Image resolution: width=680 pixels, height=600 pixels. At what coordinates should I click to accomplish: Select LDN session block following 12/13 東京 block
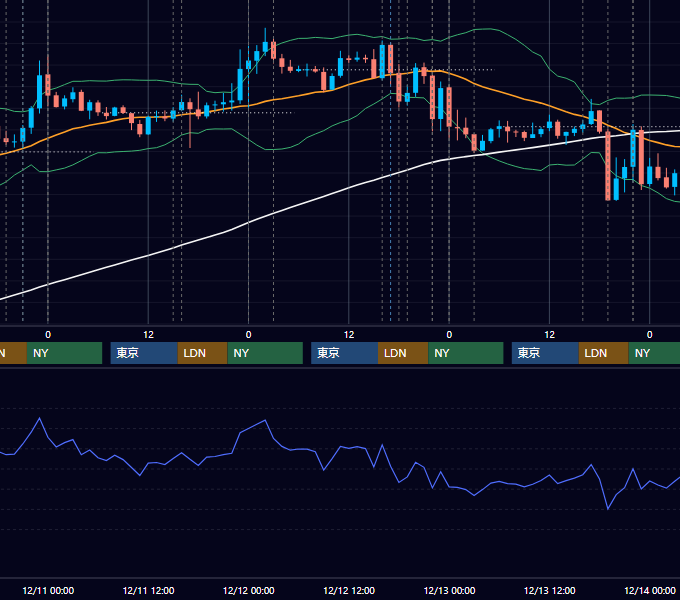point(604,353)
